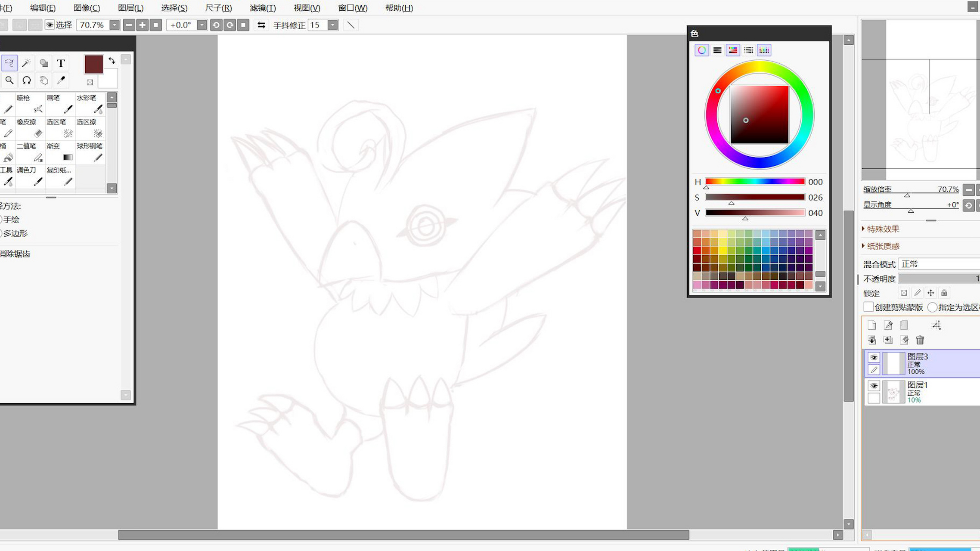Choose the 选区笔 selection pen tool
The width and height of the screenshot is (980, 551).
(x=60, y=128)
